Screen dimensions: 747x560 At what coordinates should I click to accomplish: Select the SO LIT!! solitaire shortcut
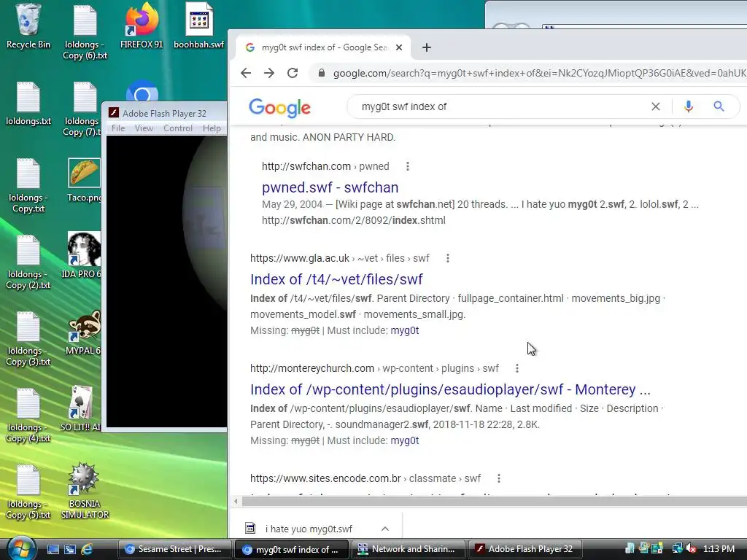[81, 408]
